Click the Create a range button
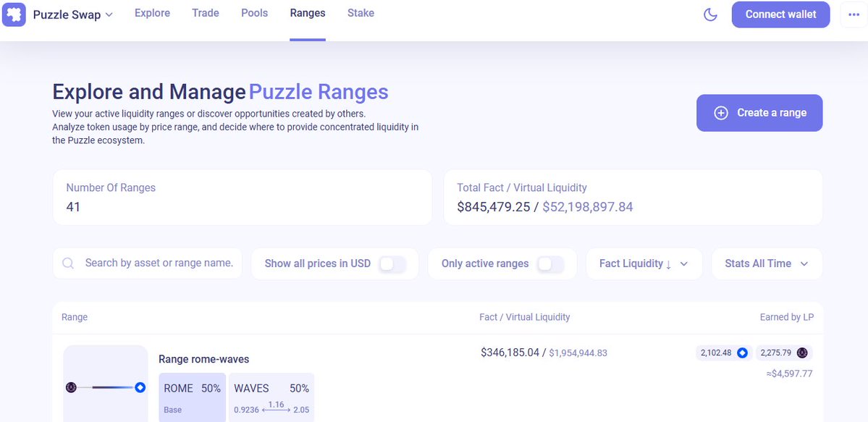868x422 pixels. tap(759, 113)
